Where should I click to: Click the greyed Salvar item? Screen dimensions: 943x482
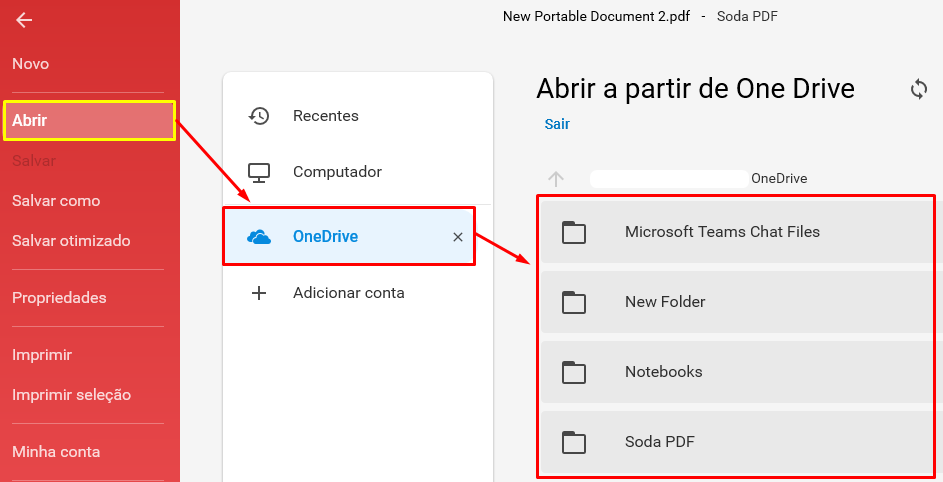coord(34,161)
